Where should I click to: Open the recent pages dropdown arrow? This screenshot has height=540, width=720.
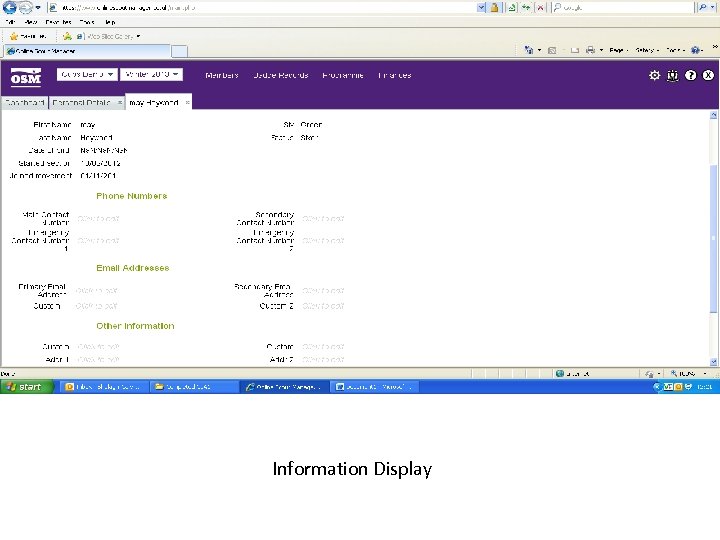[38, 7]
